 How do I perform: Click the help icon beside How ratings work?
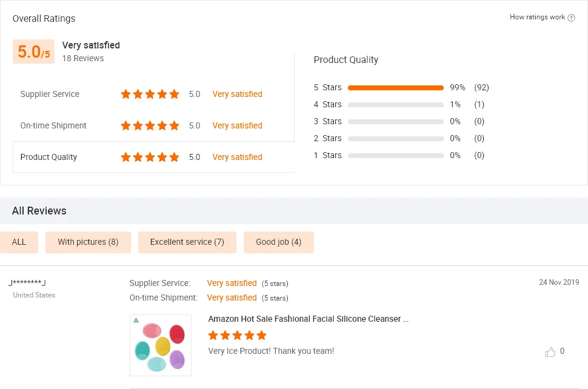click(571, 18)
